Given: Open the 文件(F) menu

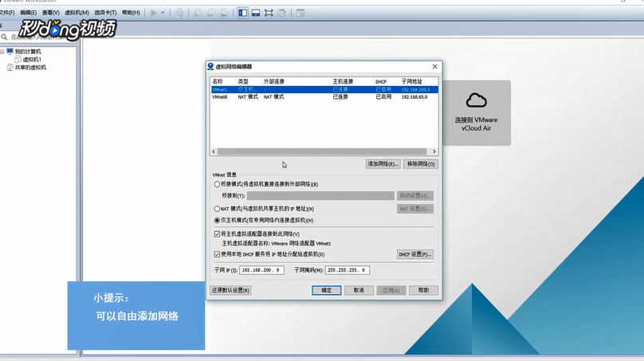Looking at the screenshot, I should click(x=7, y=13).
